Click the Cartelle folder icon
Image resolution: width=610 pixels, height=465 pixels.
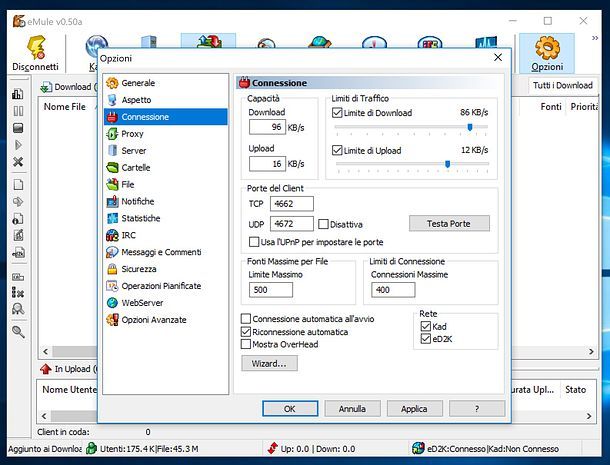point(112,168)
